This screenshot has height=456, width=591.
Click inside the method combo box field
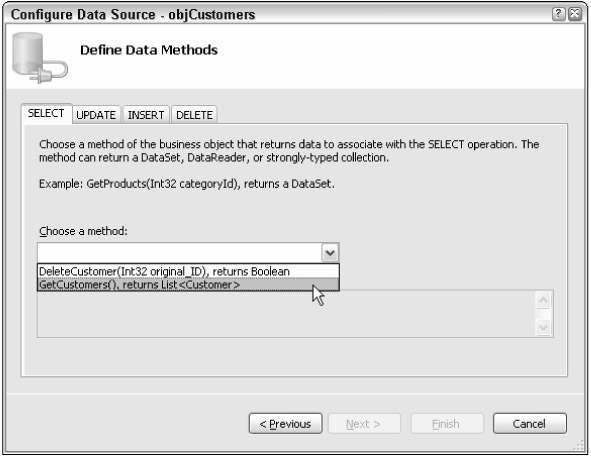(179, 252)
